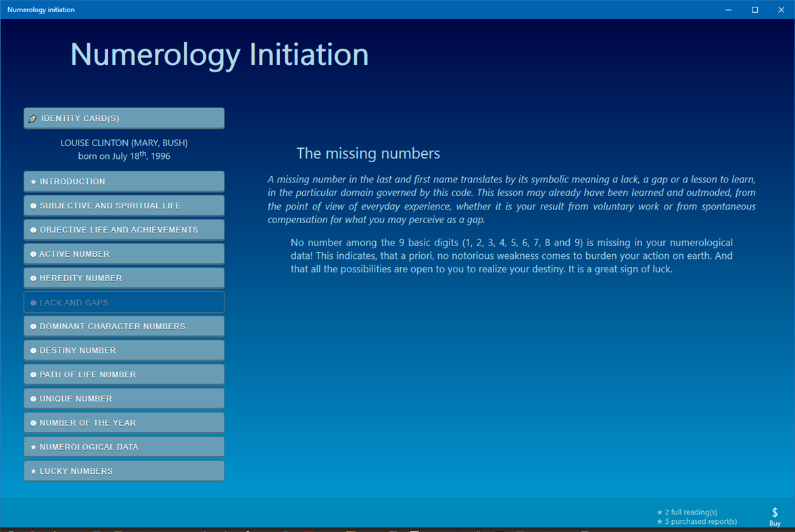This screenshot has width=795, height=532.
Task: Click the star icon beside LUCKY NUMBERS
Action: tap(32, 470)
